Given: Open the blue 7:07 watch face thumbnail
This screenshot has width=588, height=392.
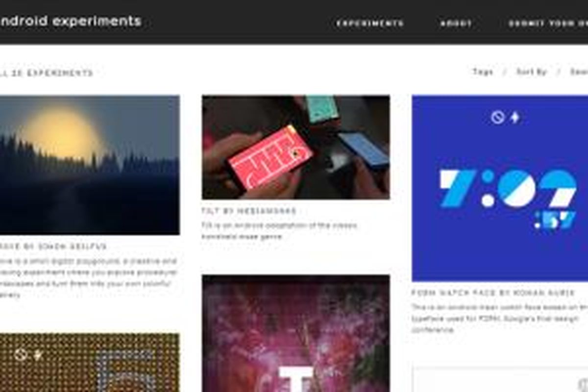Looking at the screenshot, I should tap(500, 188).
